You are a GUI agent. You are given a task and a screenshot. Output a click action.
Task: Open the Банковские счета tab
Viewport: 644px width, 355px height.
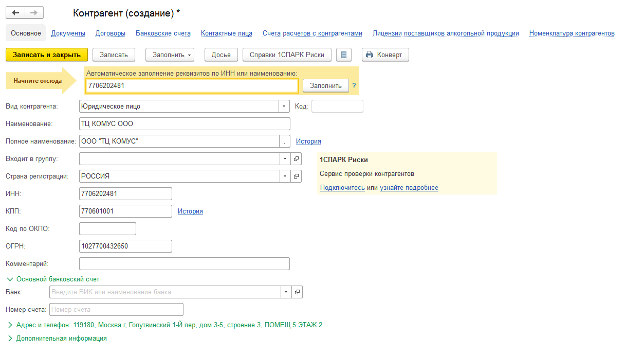(x=163, y=33)
